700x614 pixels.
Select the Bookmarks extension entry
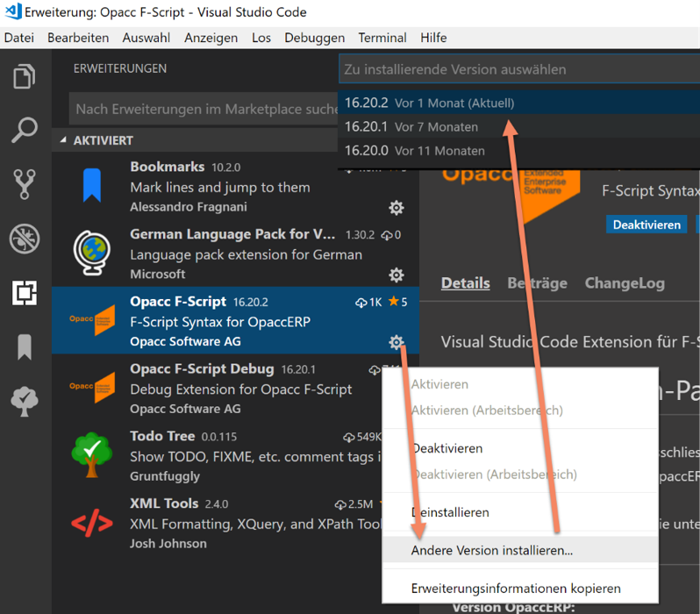click(235, 186)
